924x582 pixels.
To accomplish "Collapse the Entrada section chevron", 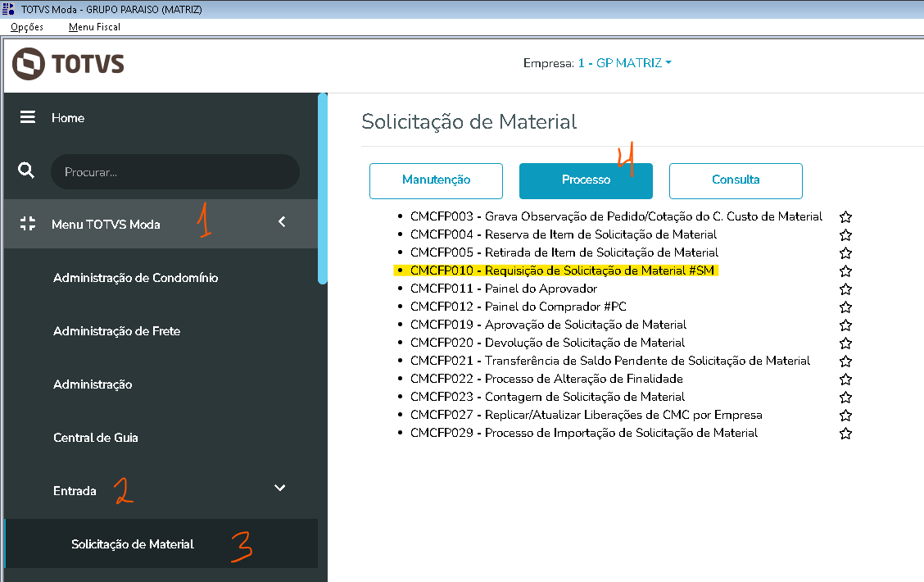I will (280, 489).
